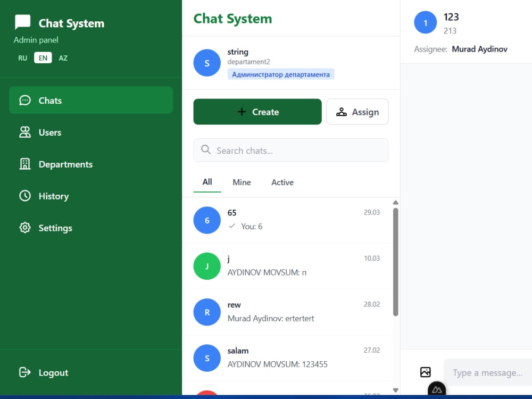Click the green Chat System heading
The image size is (532, 399).
(x=233, y=19)
